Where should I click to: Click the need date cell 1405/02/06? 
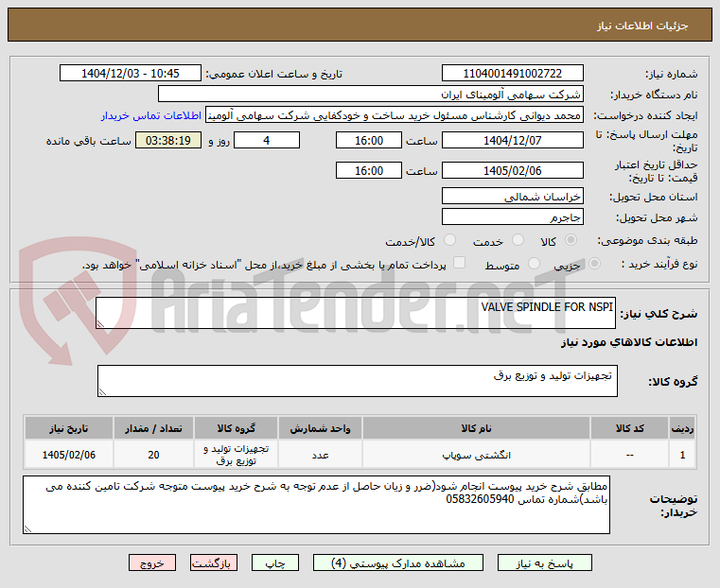click(x=69, y=455)
